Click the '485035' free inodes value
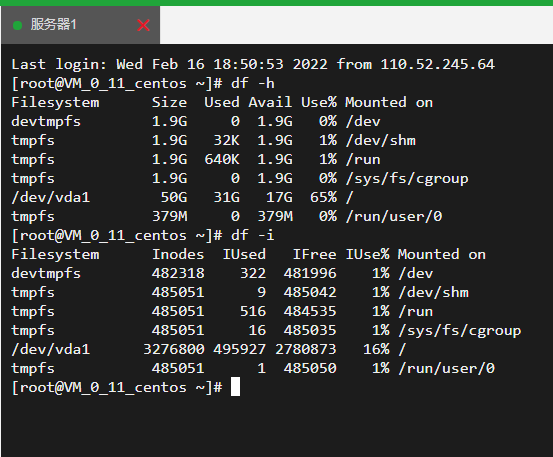Viewport: 553px width, 457px height. (x=310, y=330)
